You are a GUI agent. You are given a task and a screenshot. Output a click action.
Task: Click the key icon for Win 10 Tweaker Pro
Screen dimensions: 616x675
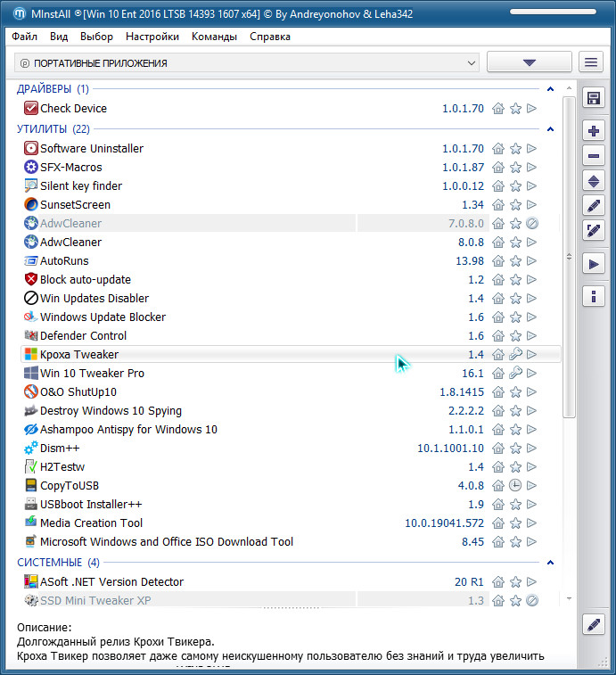coord(515,374)
